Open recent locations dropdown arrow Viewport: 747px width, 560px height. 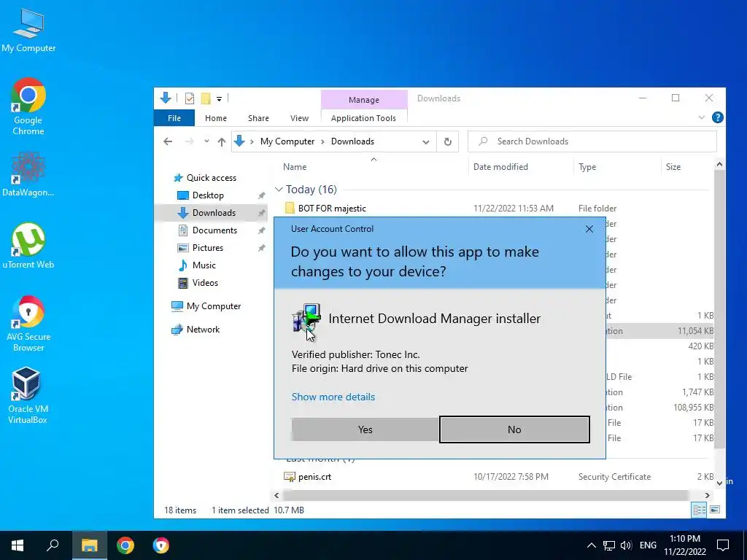click(206, 141)
